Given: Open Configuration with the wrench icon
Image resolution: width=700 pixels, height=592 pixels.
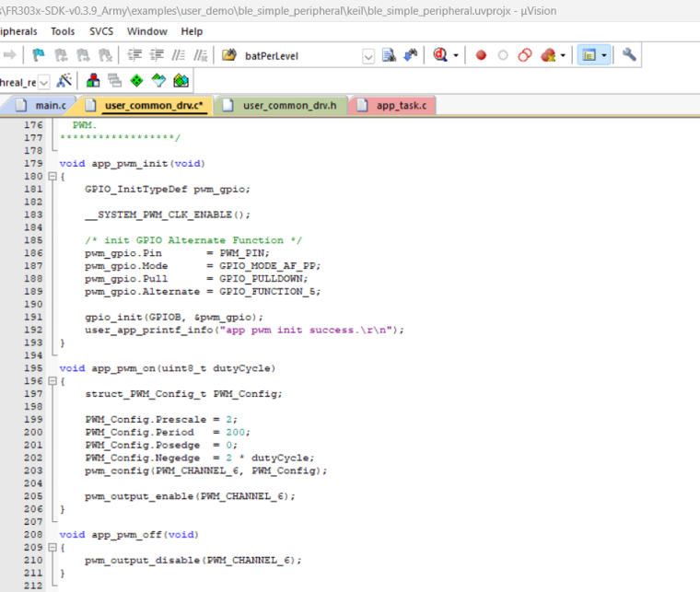Looking at the screenshot, I should 629,55.
